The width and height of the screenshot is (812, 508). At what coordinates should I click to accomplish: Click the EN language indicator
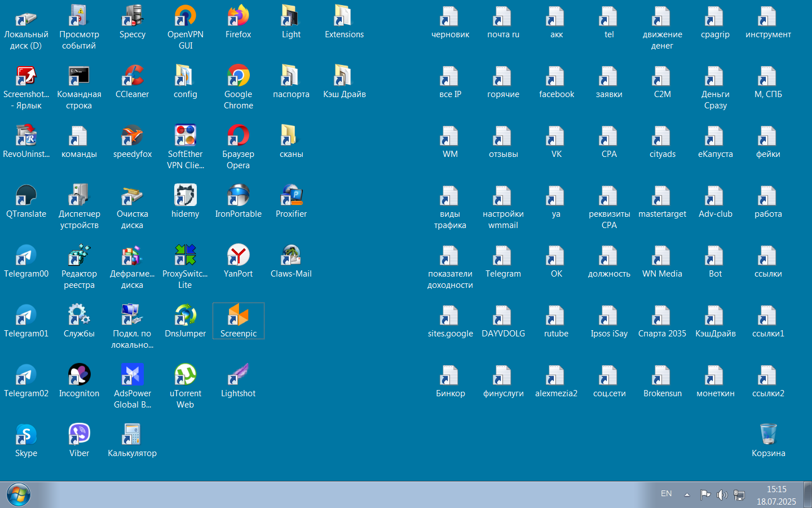pos(666,494)
